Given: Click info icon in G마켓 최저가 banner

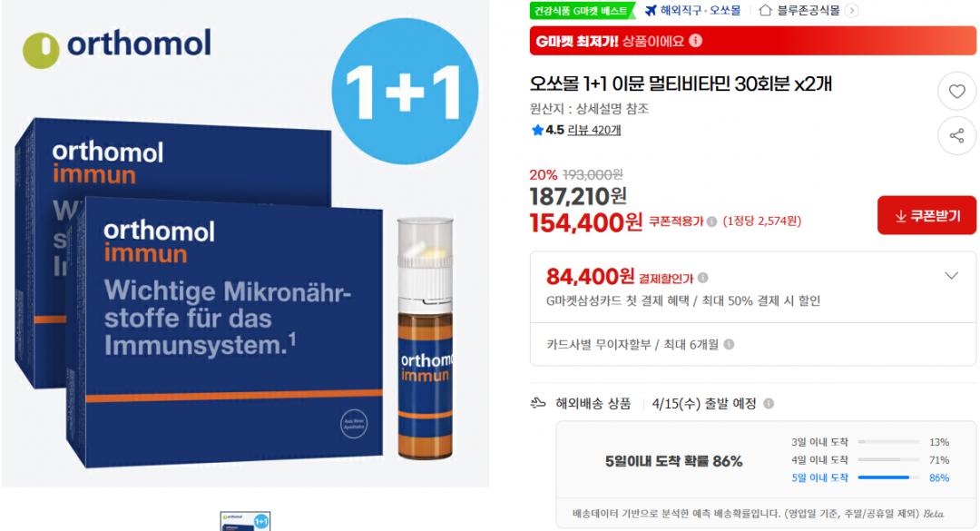Looking at the screenshot, I should pos(696,41).
